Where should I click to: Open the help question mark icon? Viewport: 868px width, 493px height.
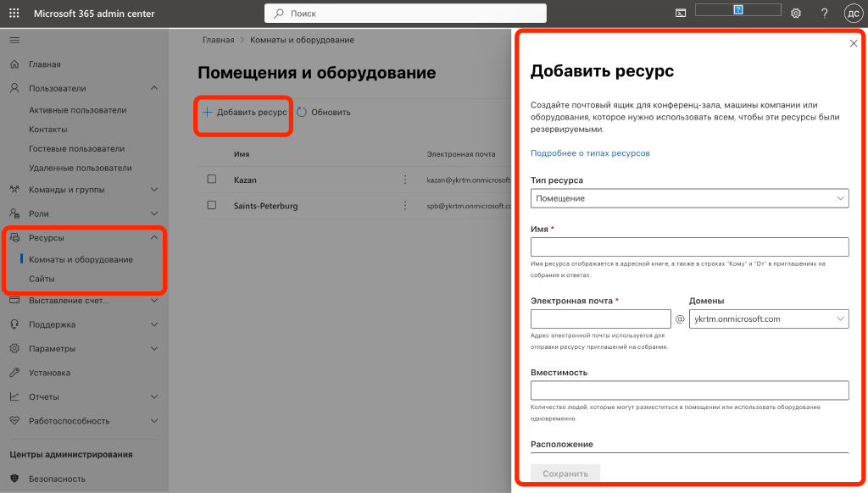coord(824,14)
